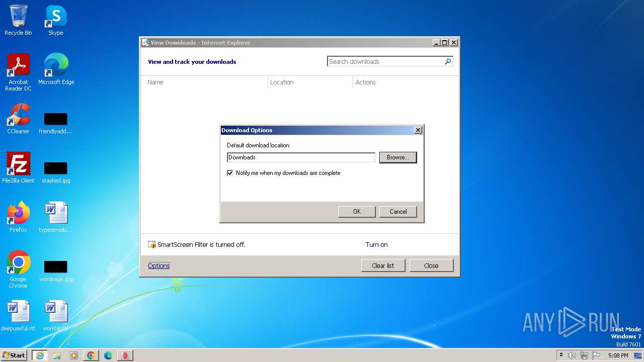The width and height of the screenshot is (644, 362).
Task: Click Clear list in View Downloads
Action: click(x=383, y=265)
